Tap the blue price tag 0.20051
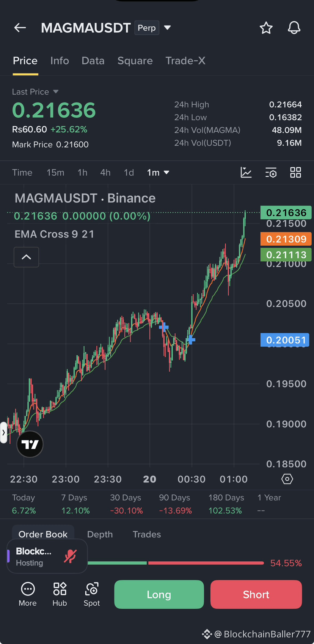 pos(285,340)
